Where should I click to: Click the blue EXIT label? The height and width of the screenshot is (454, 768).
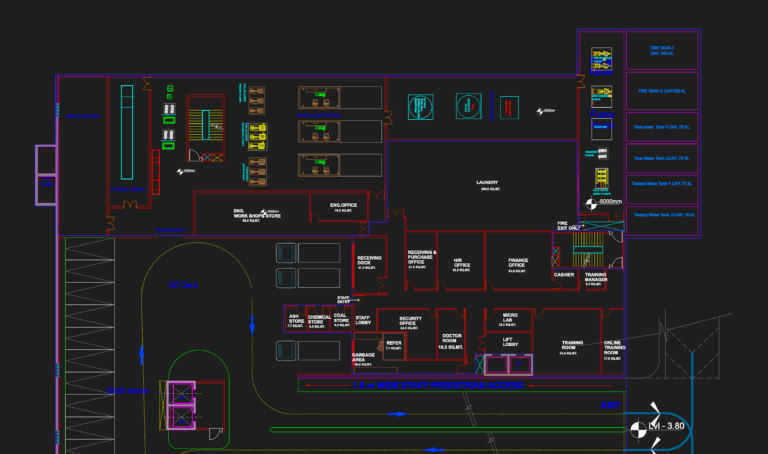610,405
